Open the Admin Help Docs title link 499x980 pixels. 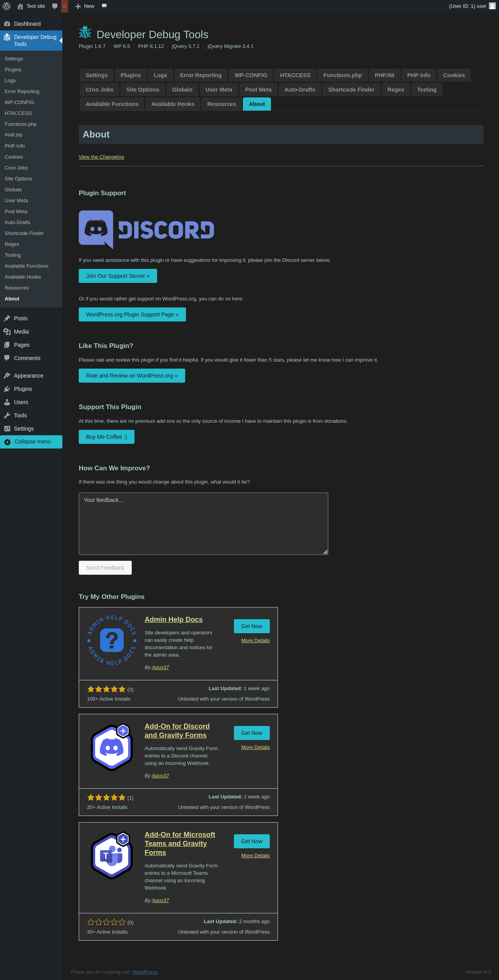click(x=173, y=620)
